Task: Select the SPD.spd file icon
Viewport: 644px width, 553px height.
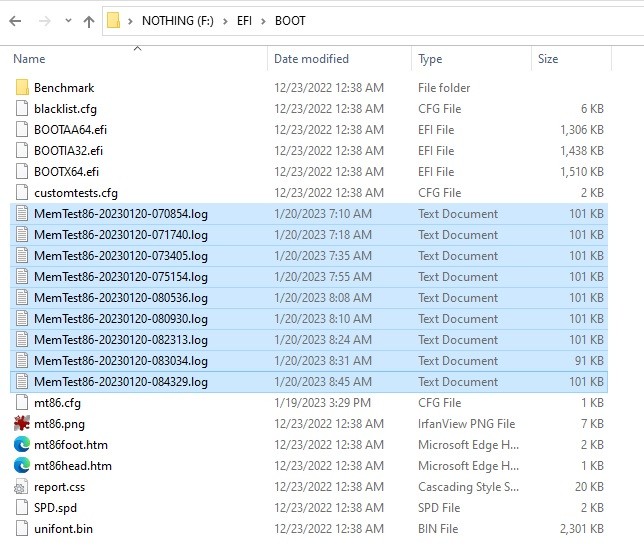Action: (x=22, y=507)
